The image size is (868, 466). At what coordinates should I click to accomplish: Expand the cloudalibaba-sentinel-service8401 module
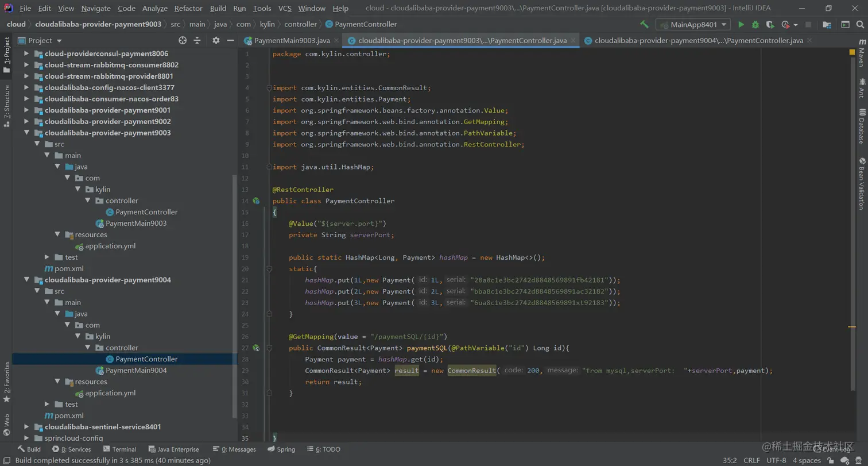26,427
